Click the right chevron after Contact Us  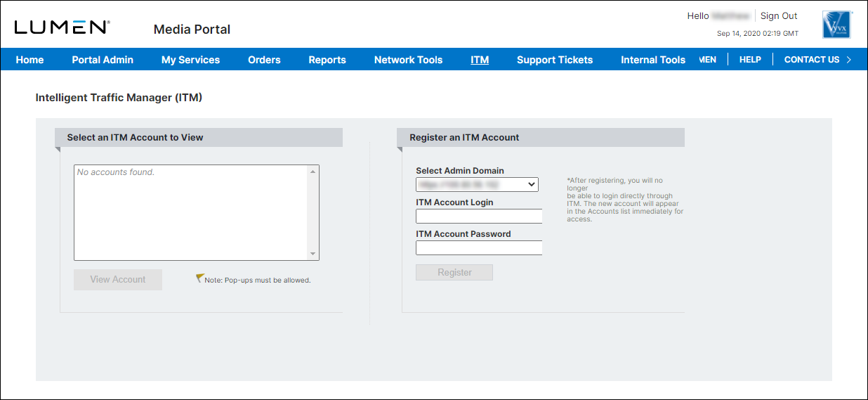pos(849,60)
